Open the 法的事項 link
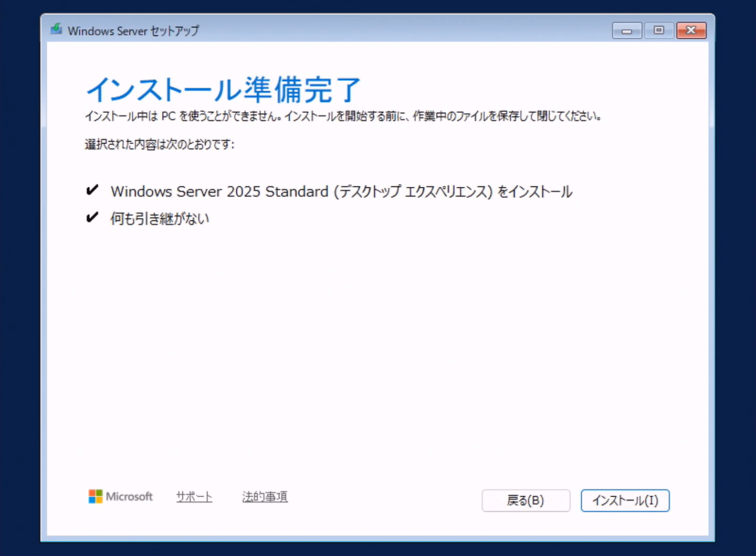Viewport: 756px width, 556px height. pos(265,497)
